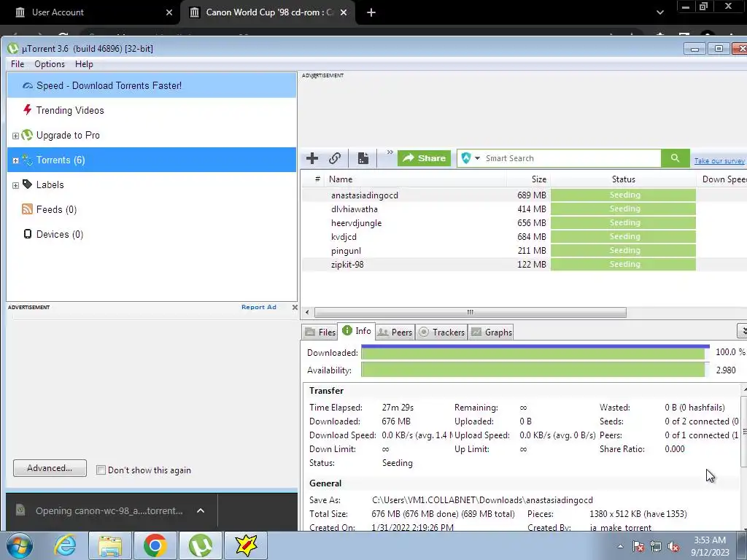Show hidden system tray icons arrow
The width and height of the screenshot is (747, 560).
pos(620,546)
